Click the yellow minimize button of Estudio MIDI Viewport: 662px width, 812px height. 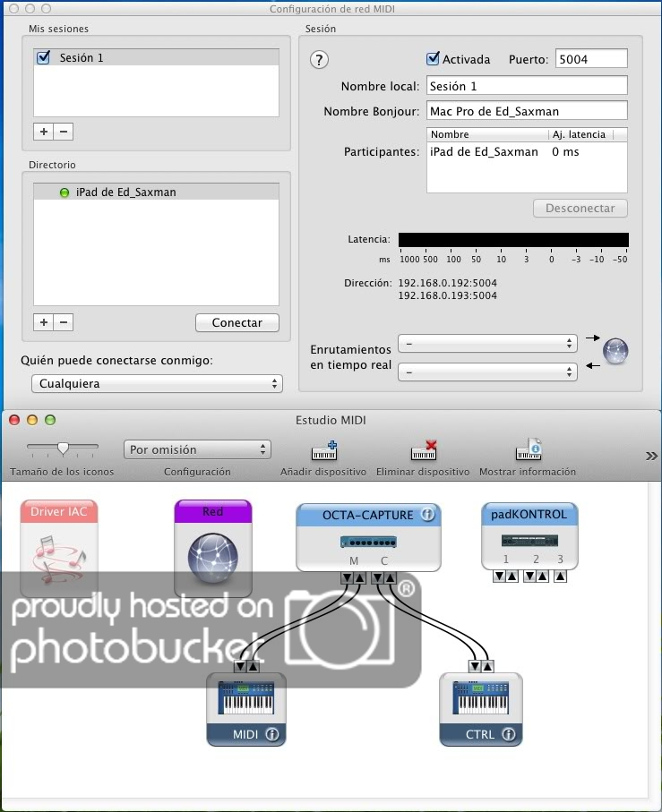pos(32,420)
